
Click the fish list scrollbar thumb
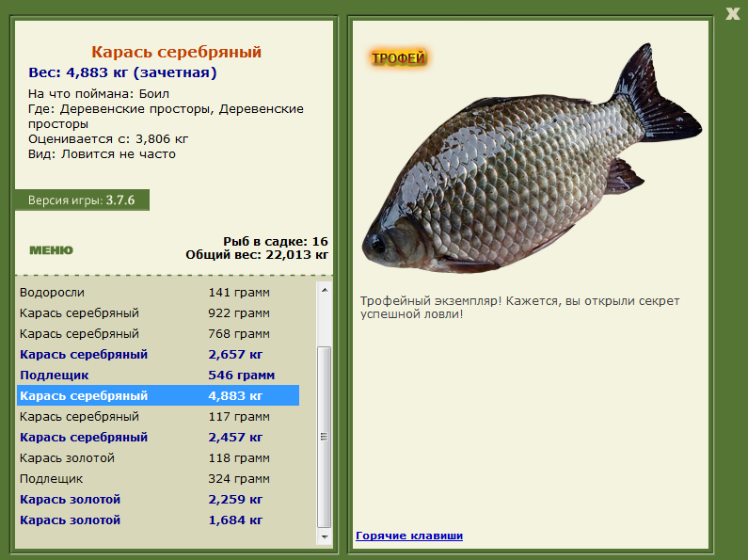point(325,437)
